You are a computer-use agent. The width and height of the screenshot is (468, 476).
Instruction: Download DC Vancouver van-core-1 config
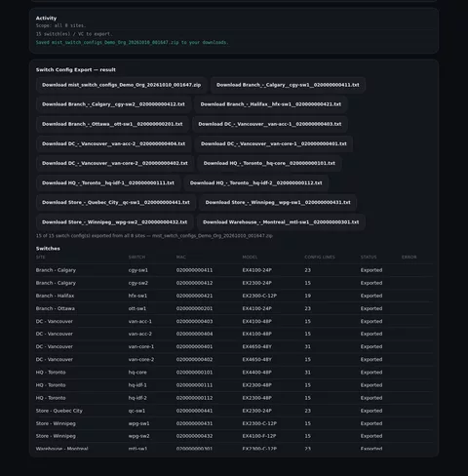pos(274,143)
